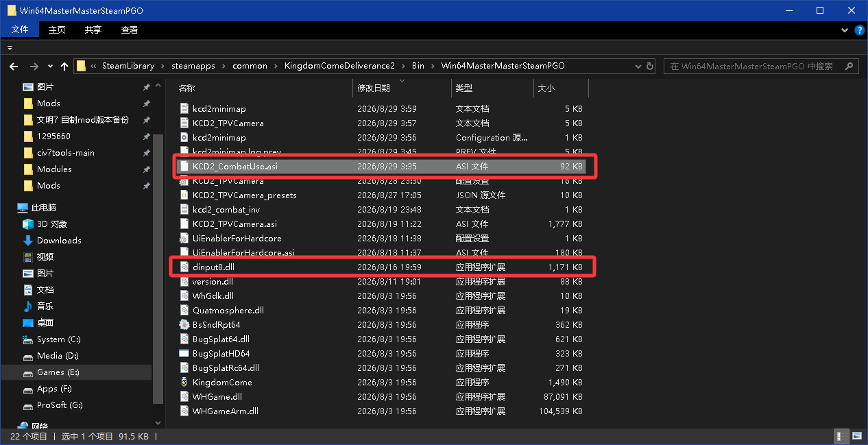Open System (C:) drive
Viewport: 868px width, 445px height.
[60, 339]
